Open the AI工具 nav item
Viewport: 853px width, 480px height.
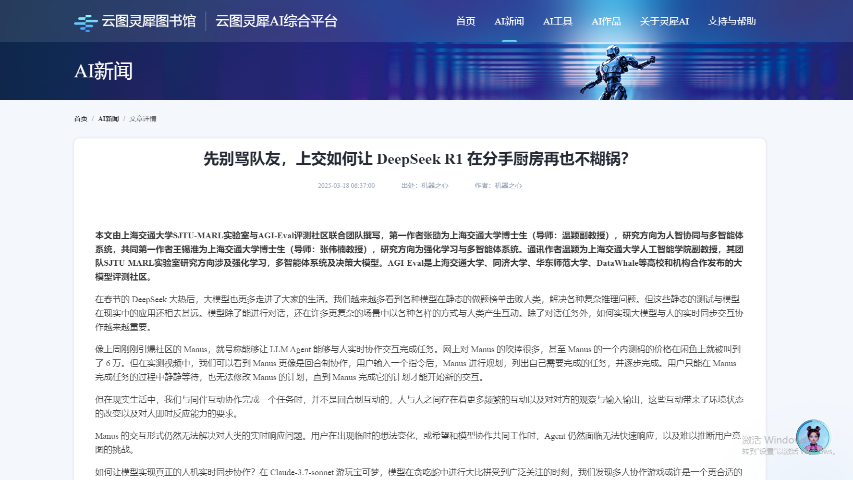(x=558, y=21)
